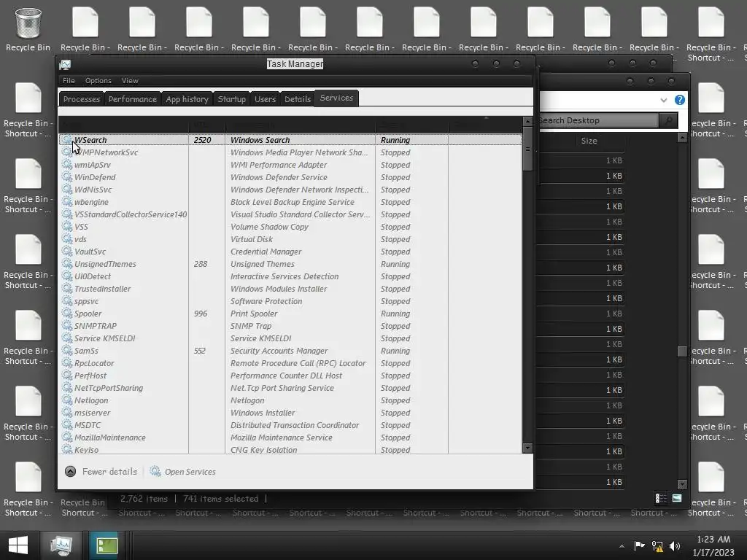Click the Explorer list scrollbar thumb

point(682,351)
